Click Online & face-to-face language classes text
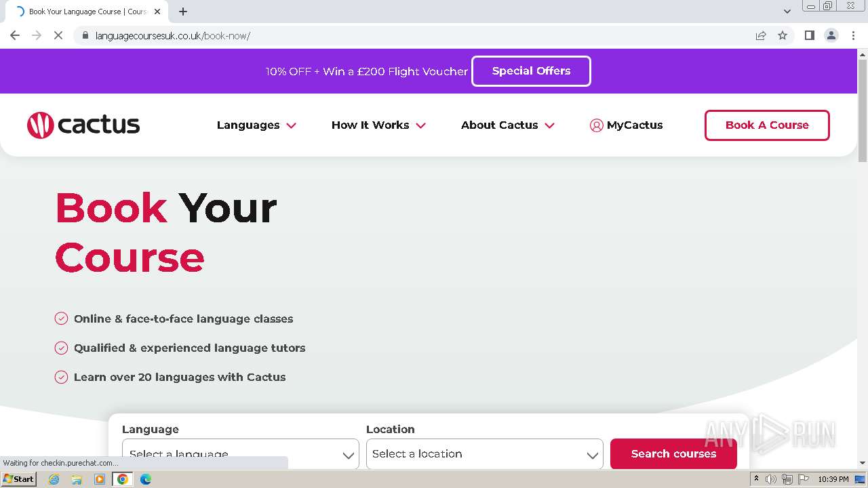 pos(184,319)
